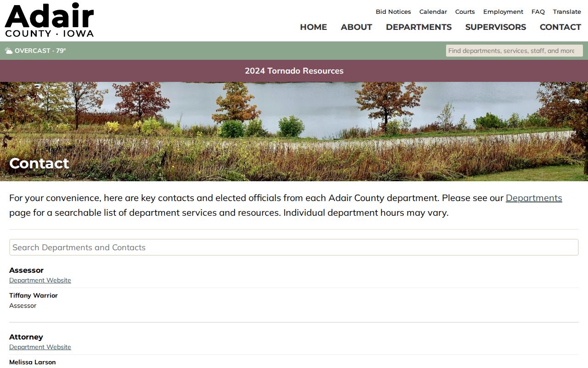Viewport: 588px width, 368px height.
Task: Follow the Departments link in the intro text
Action: [534, 198]
